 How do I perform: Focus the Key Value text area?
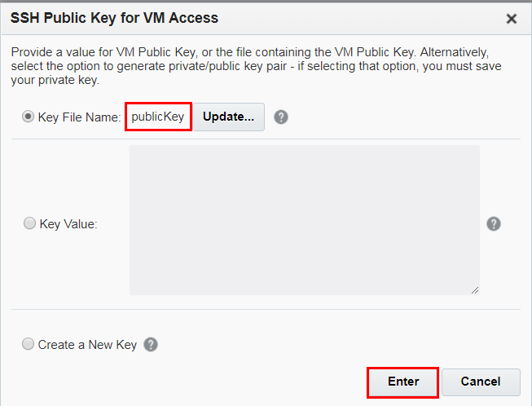coord(304,219)
